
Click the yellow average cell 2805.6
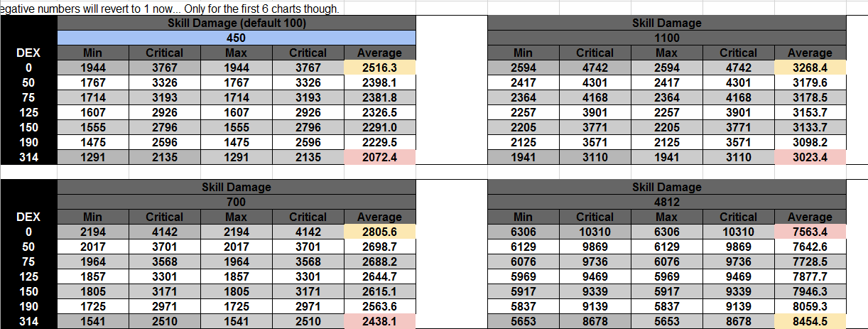pos(379,232)
